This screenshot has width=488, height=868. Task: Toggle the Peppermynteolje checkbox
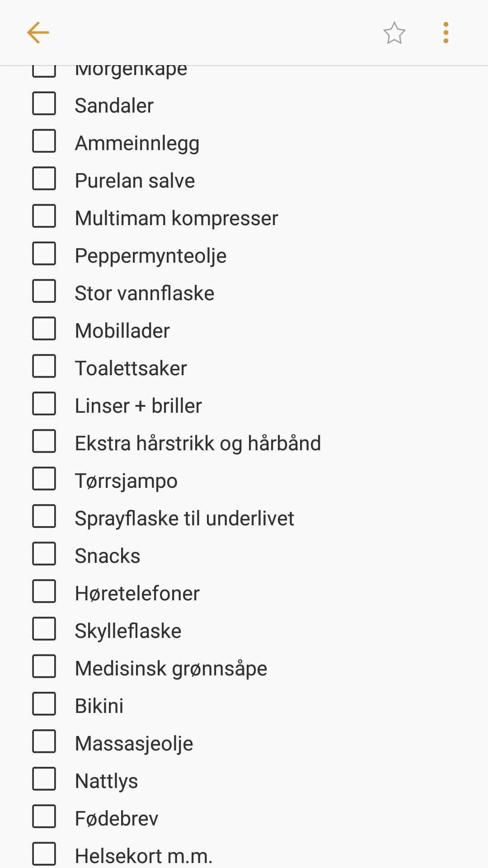[x=44, y=254]
